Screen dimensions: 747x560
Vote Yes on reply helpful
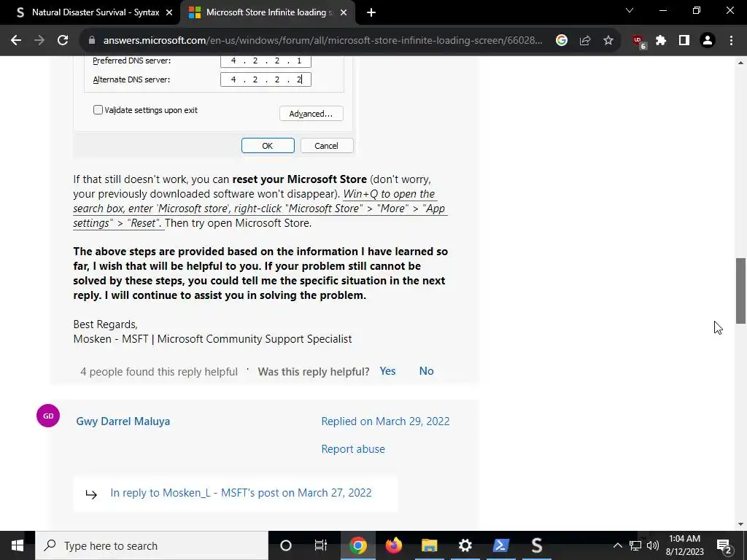388,371
